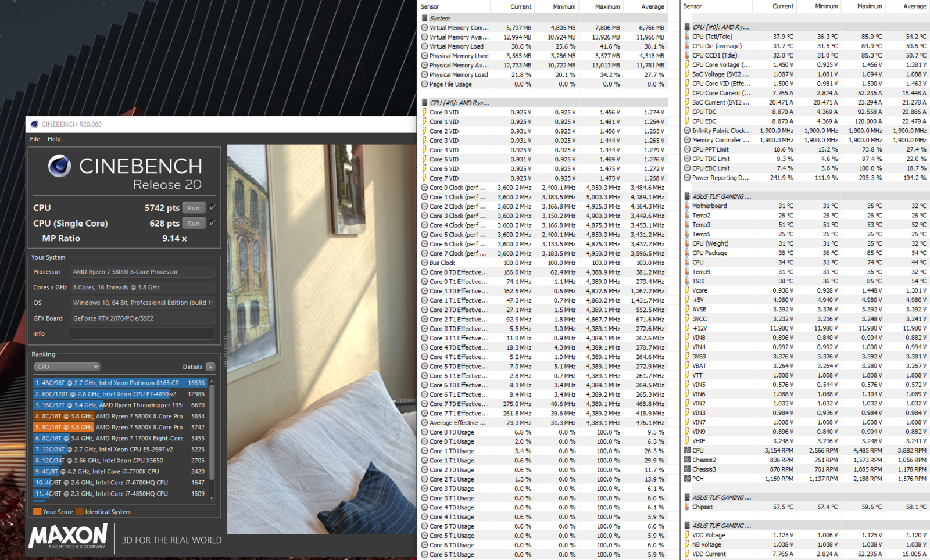
Task: Click the clock icon for Bus Clock
Action: click(x=424, y=263)
